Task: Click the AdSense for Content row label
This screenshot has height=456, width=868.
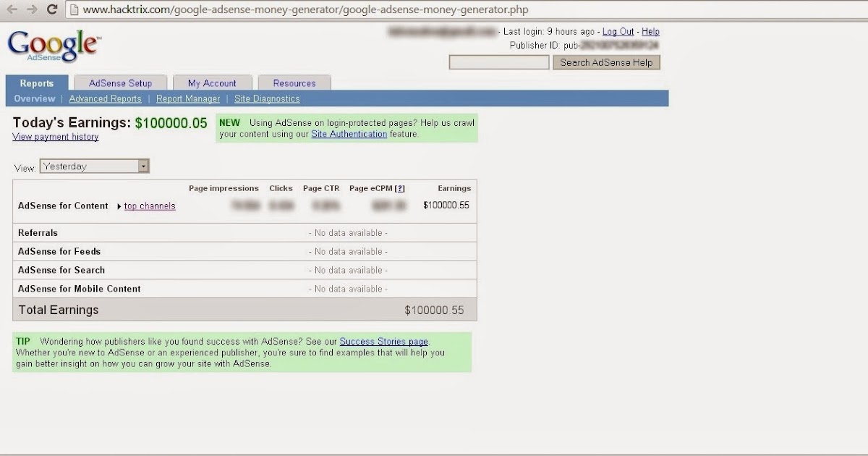Action: click(x=63, y=206)
